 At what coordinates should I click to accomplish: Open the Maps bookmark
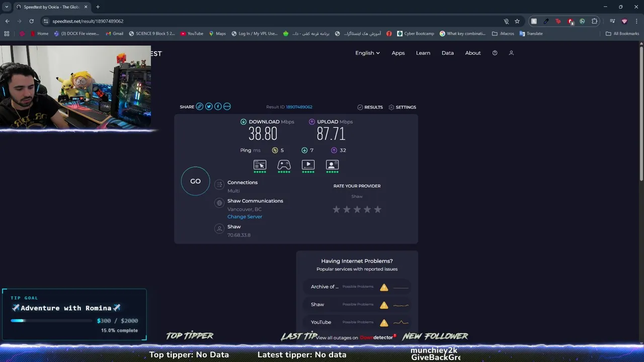point(217,34)
